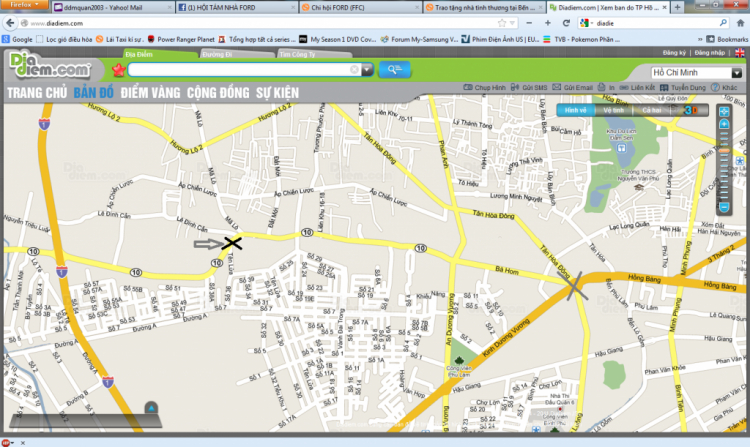750x447 pixels.
Task: Click the browser search magnifier icon
Action: point(723,22)
